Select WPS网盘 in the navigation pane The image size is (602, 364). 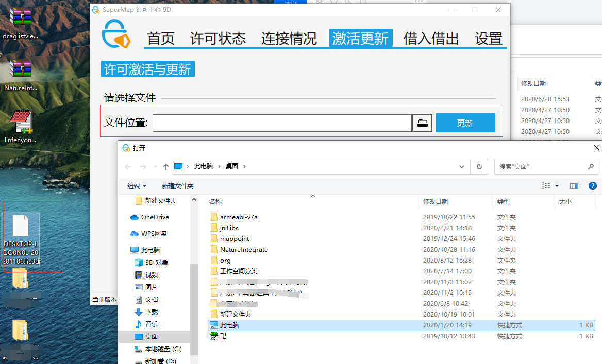click(x=149, y=234)
